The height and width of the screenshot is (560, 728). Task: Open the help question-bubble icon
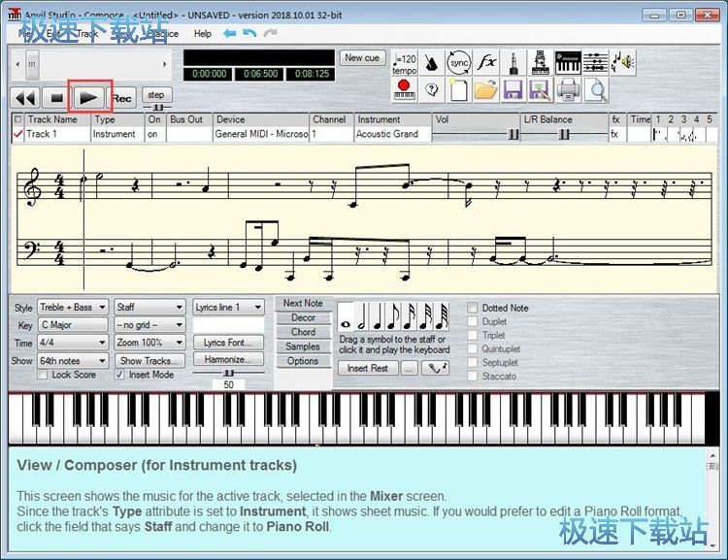click(431, 90)
